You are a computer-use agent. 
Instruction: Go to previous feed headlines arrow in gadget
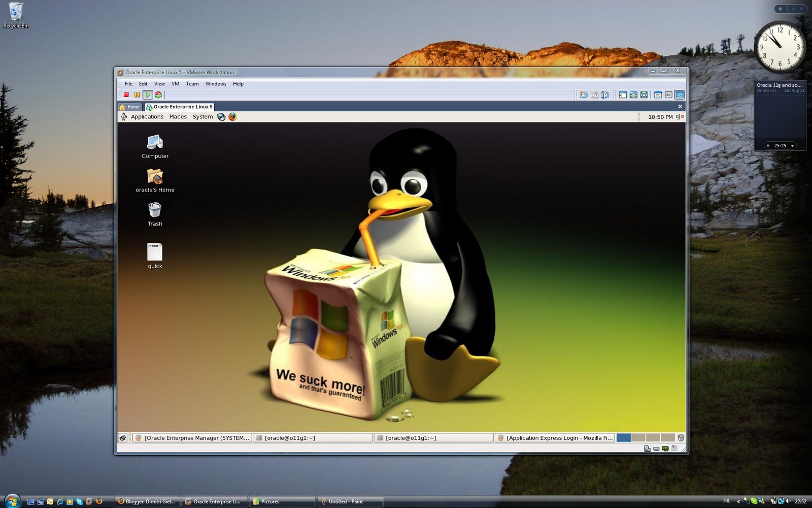coord(768,146)
